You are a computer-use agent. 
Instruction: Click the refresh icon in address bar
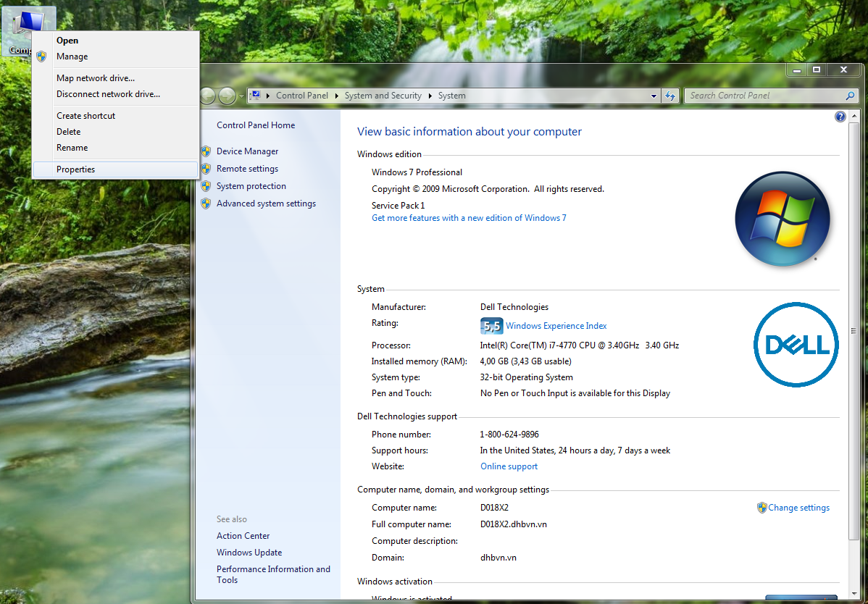click(x=670, y=96)
